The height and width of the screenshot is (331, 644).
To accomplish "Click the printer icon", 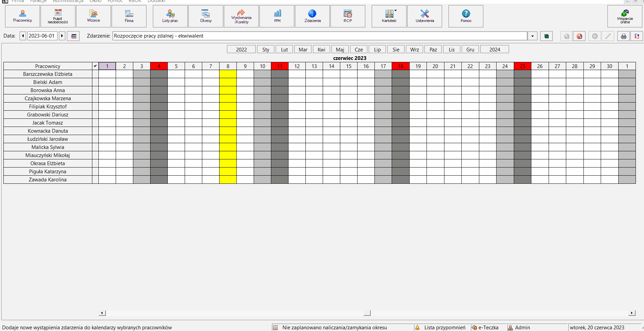I will click(623, 36).
